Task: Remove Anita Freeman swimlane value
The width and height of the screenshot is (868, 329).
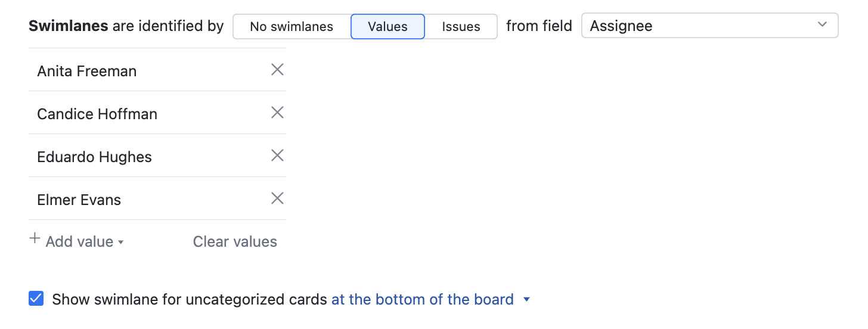Action: click(277, 70)
